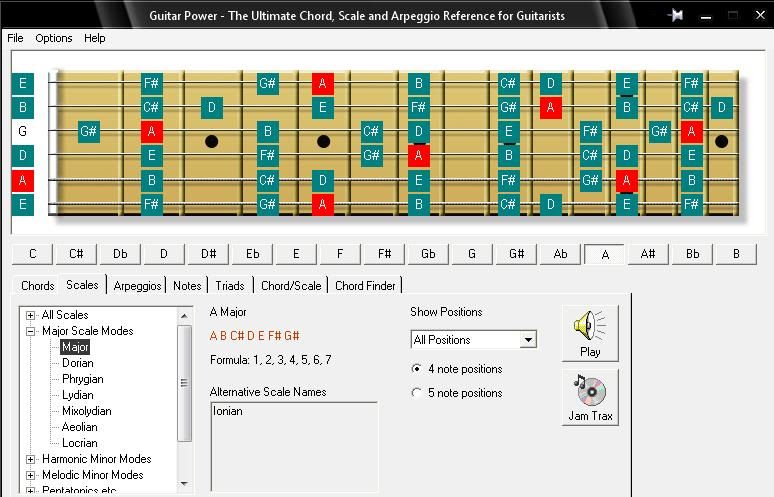Viewport: 774px width, 497px height.
Task: Click the open G string label
Action: (23, 131)
